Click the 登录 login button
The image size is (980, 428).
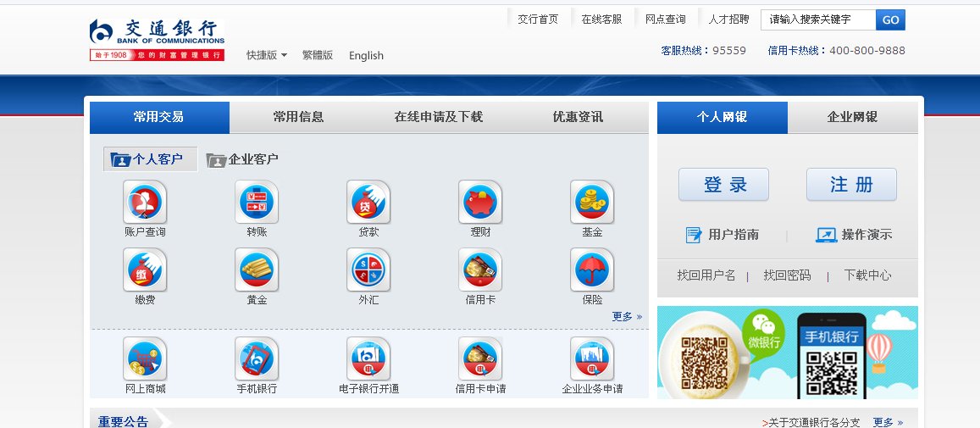(723, 185)
